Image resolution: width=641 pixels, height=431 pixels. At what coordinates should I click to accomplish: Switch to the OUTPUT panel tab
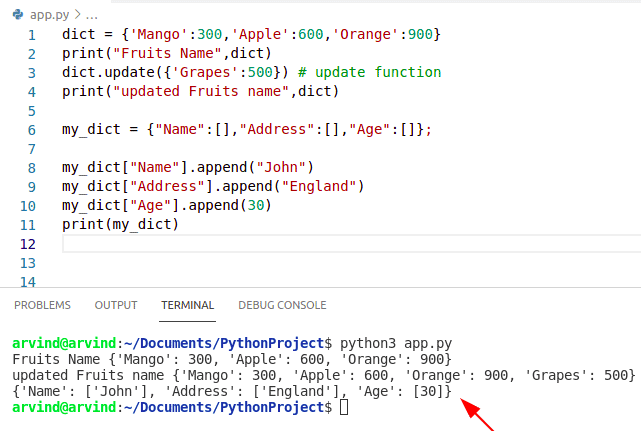(x=116, y=305)
